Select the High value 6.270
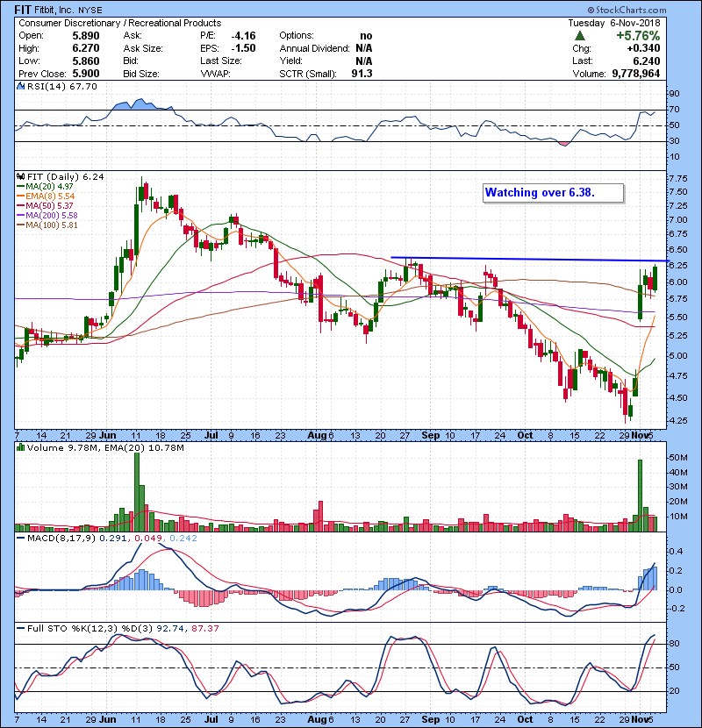Viewport: 702px width, 728px height. pyautogui.click(x=86, y=48)
